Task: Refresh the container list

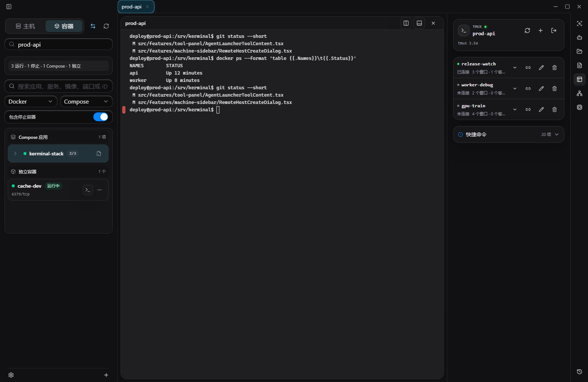Action: click(x=106, y=26)
